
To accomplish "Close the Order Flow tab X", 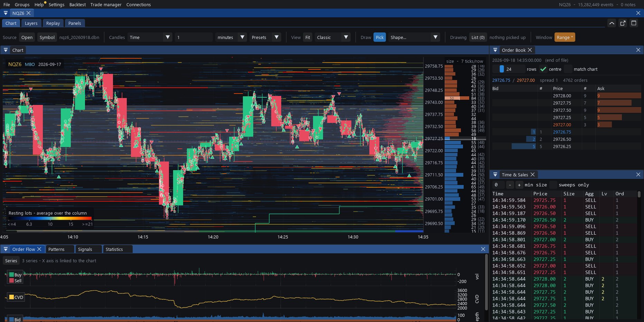I will tap(39, 249).
